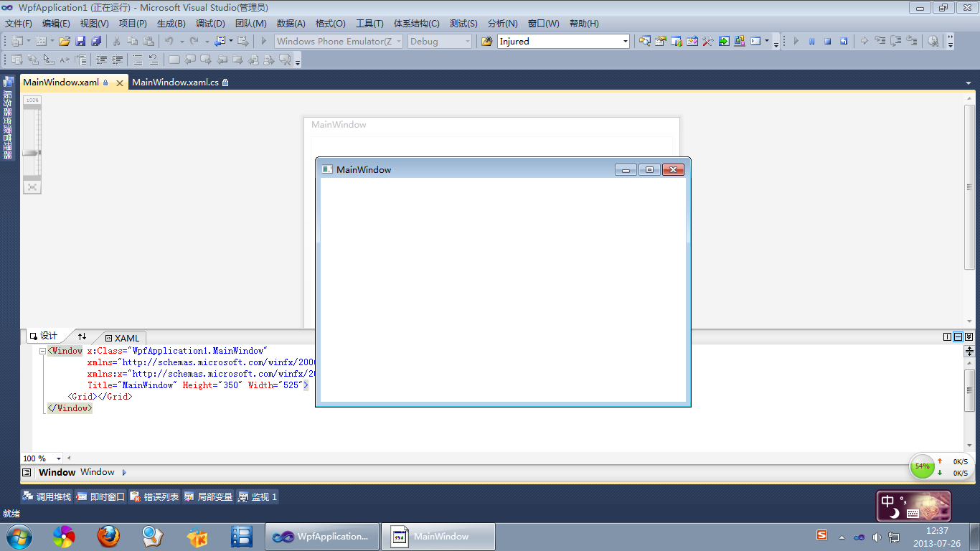
Task: Stop debugging with the blue square icon
Action: tap(827, 42)
